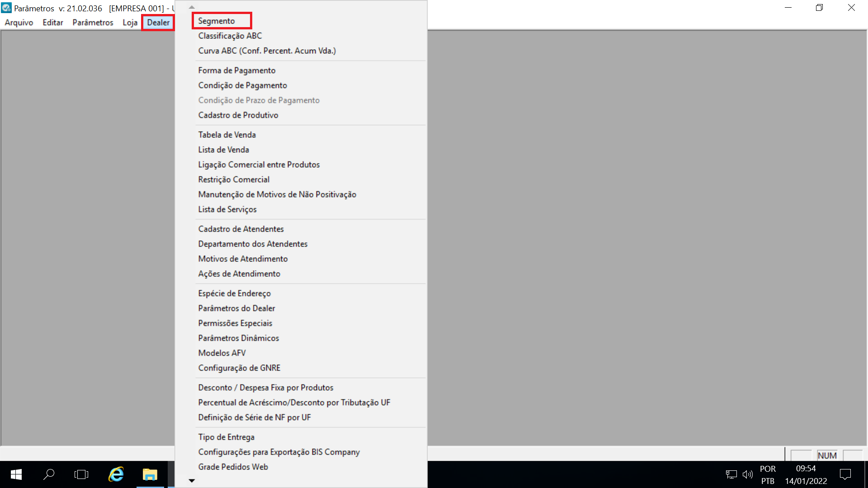Open Windows taskbar search
Image resolution: width=868 pixels, height=488 pixels.
[x=49, y=474]
